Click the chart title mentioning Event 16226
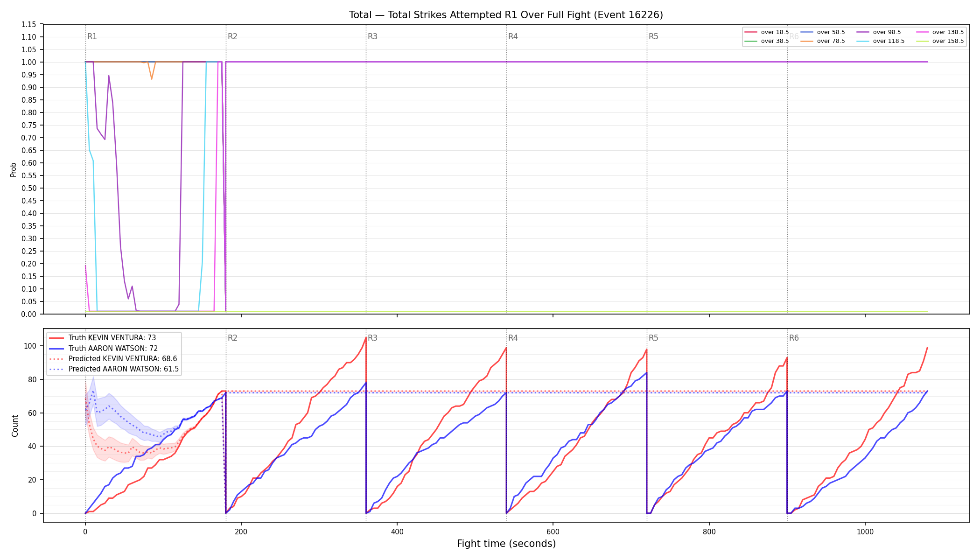The height and width of the screenshot is (560, 980). pyautogui.click(x=506, y=15)
